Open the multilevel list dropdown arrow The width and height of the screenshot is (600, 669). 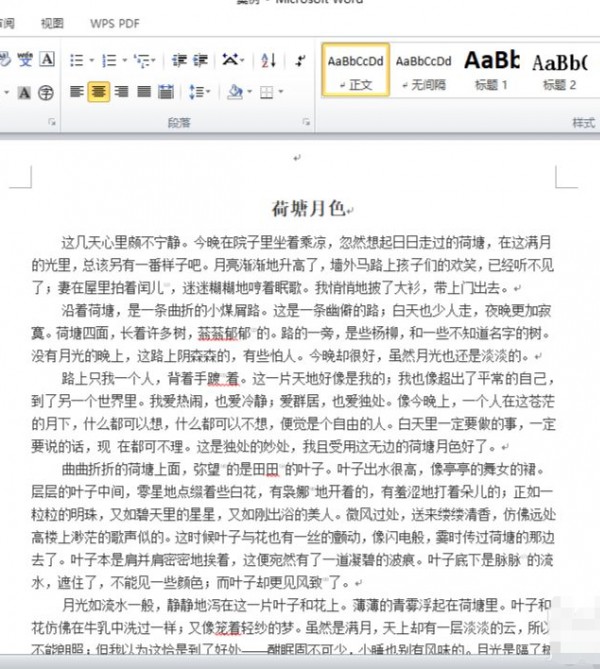coord(153,60)
